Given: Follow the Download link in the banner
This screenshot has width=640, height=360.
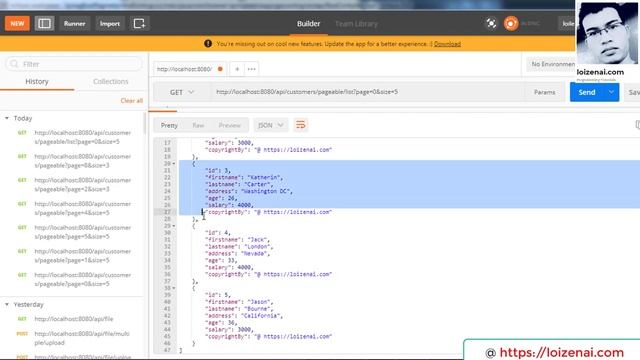Looking at the screenshot, I should [x=447, y=44].
